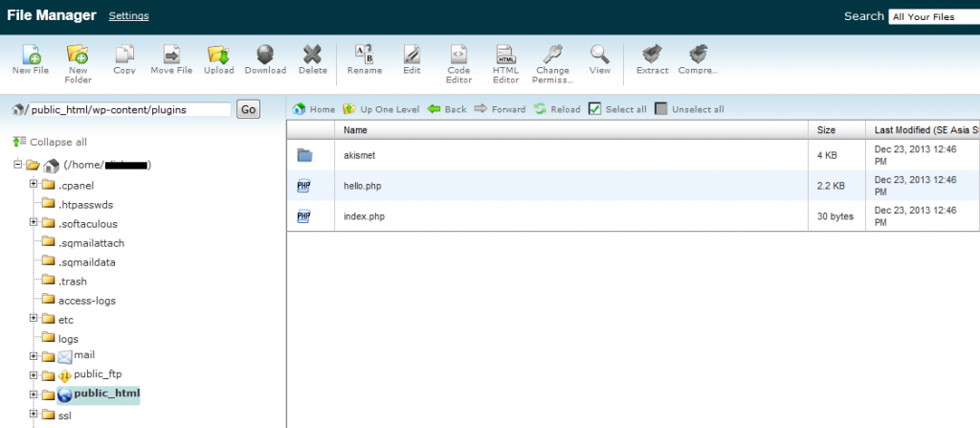Open the Upload tool
980x428 pixels.
coord(219,60)
